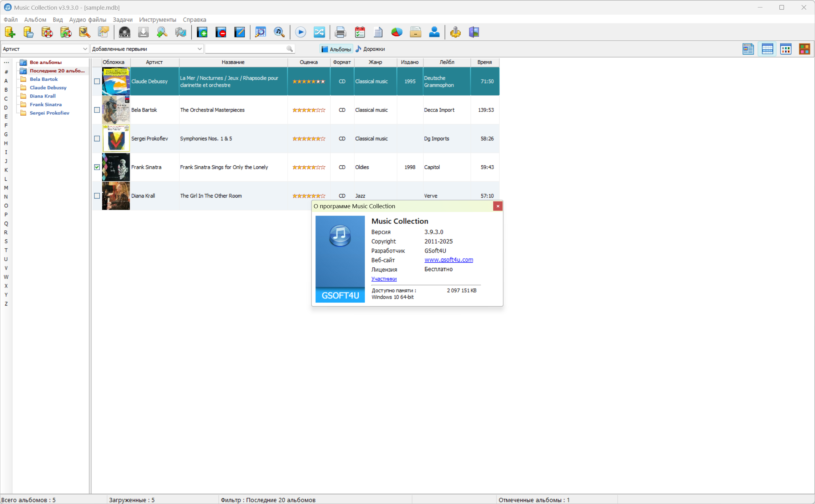Click the search input field
This screenshot has width=815, height=504.
point(246,49)
